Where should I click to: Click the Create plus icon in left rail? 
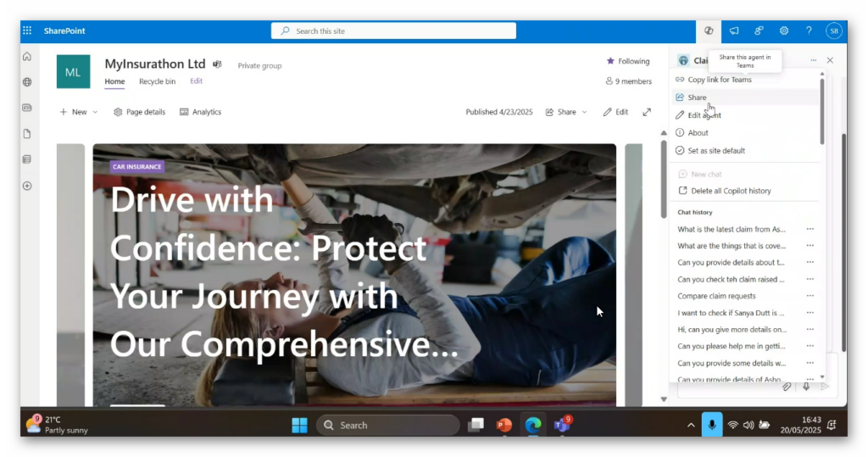[27, 186]
